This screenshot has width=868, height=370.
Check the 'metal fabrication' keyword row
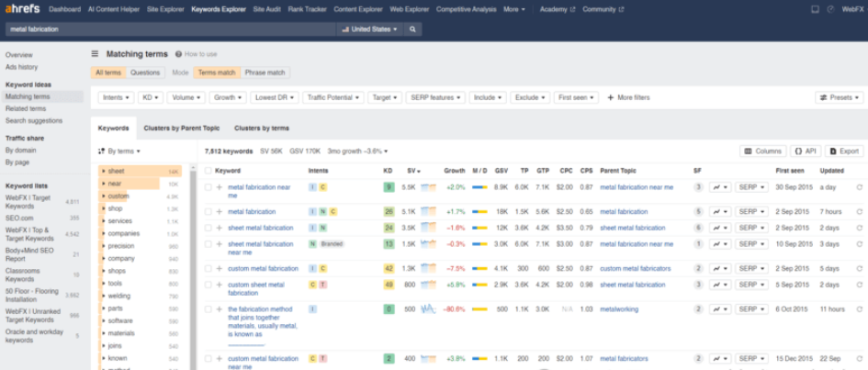click(209, 212)
